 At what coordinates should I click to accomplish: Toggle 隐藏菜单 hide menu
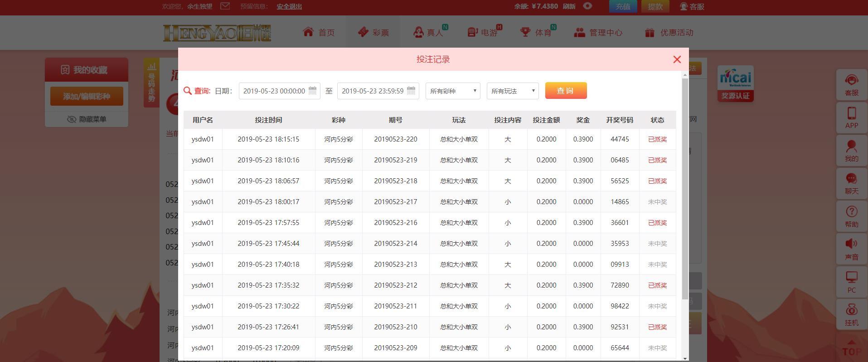coord(87,119)
